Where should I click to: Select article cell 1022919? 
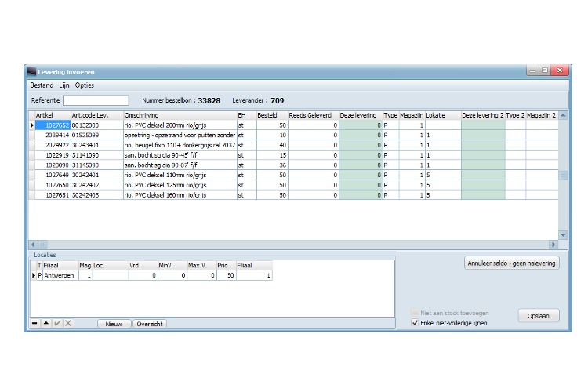click(53, 155)
